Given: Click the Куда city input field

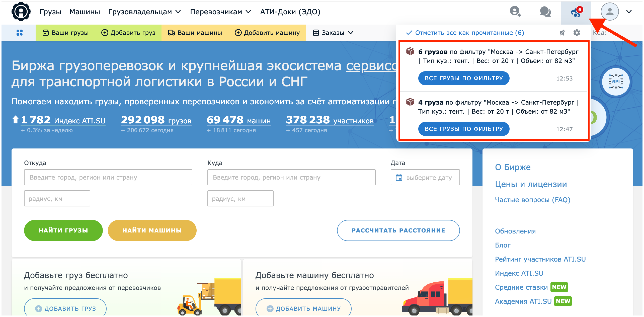Looking at the screenshot, I should click(291, 177).
